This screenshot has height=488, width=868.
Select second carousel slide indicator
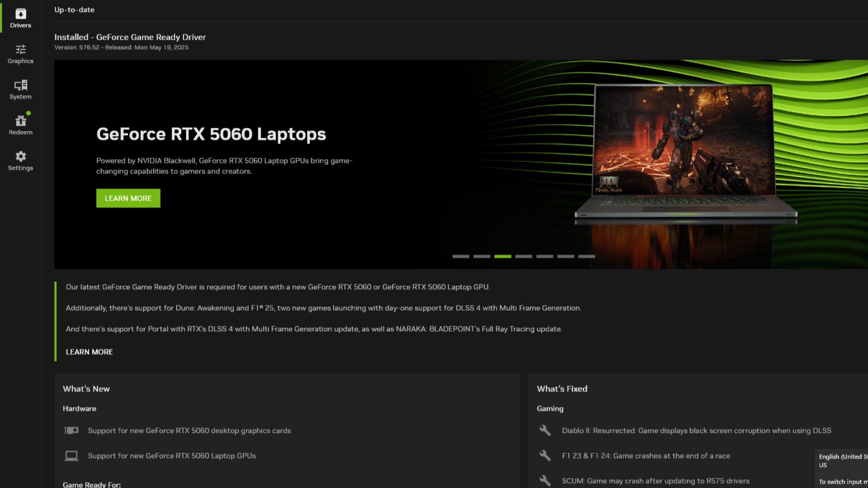coord(481,256)
